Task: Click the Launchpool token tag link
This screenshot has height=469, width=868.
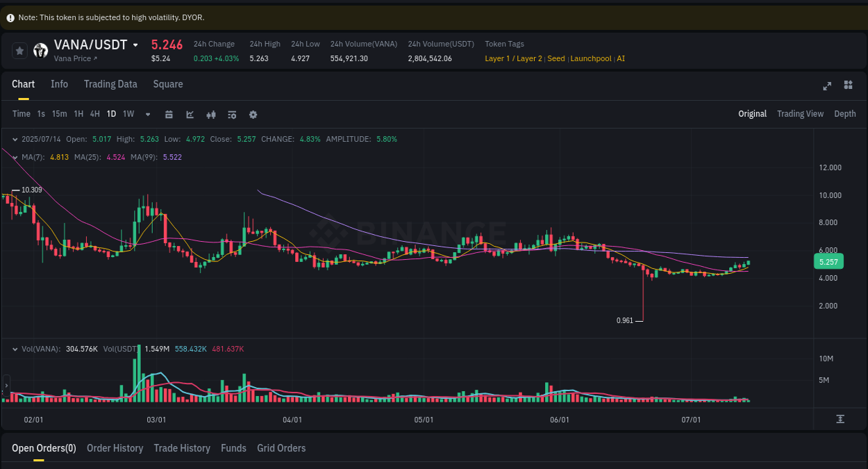Action: tap(591, 58)
